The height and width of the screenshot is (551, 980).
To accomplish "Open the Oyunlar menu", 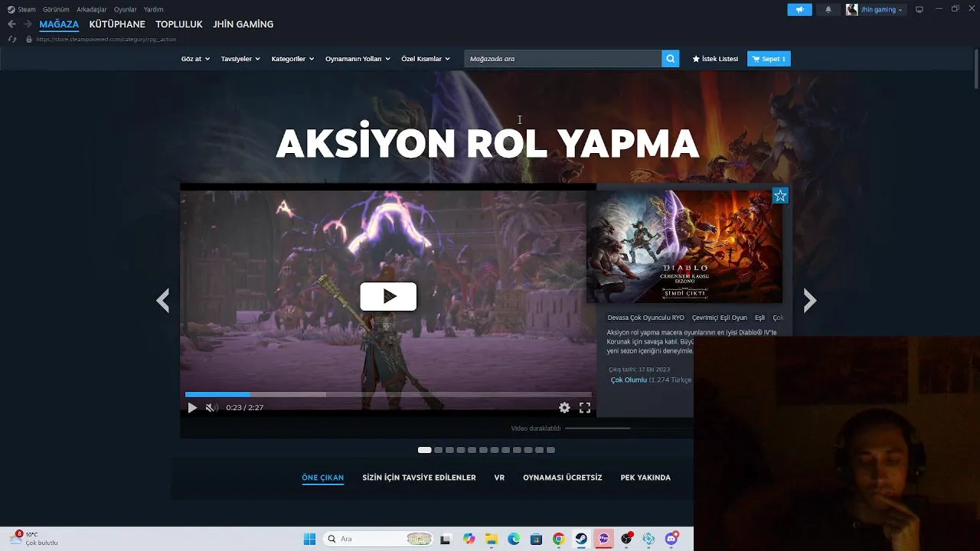I will (x=126, y=9).
